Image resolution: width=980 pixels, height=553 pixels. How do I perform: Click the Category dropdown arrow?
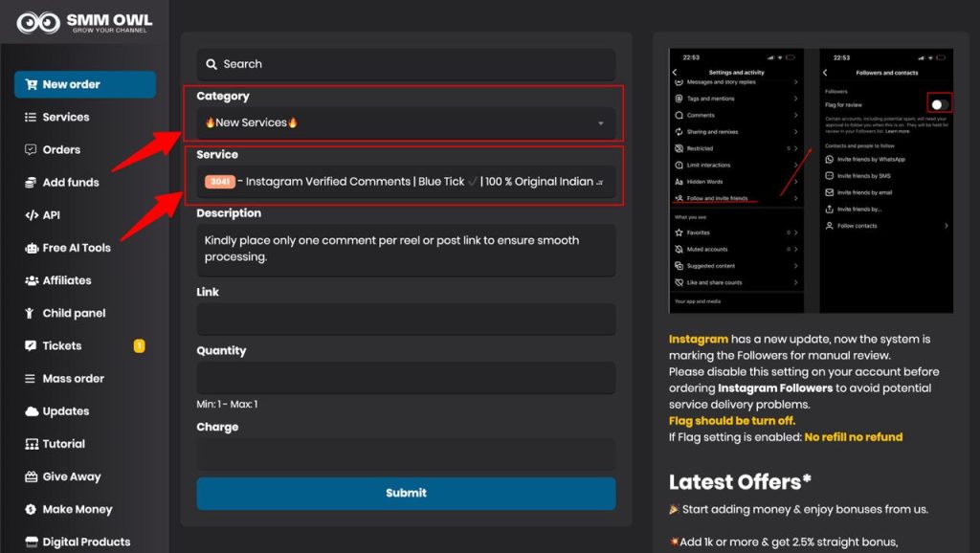[601, 123]
